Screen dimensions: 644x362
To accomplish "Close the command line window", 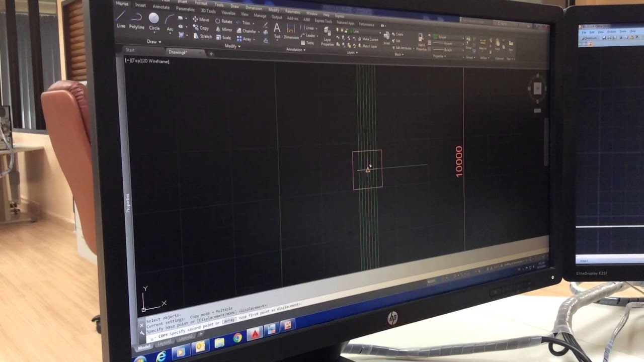I will 141,325.
